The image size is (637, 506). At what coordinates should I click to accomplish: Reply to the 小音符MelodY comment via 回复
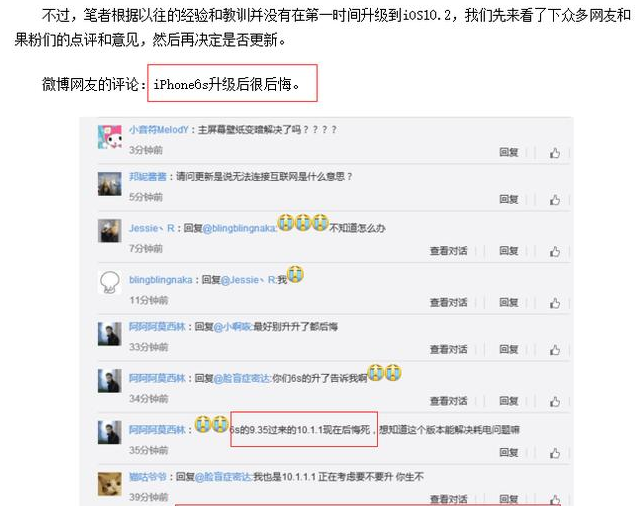click(x=509, y=152)
